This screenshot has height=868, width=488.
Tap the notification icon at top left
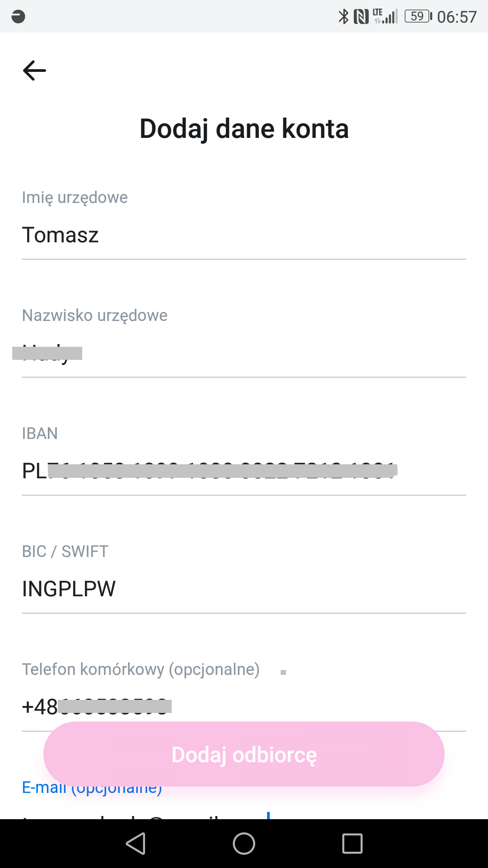[x=17, y=16]
